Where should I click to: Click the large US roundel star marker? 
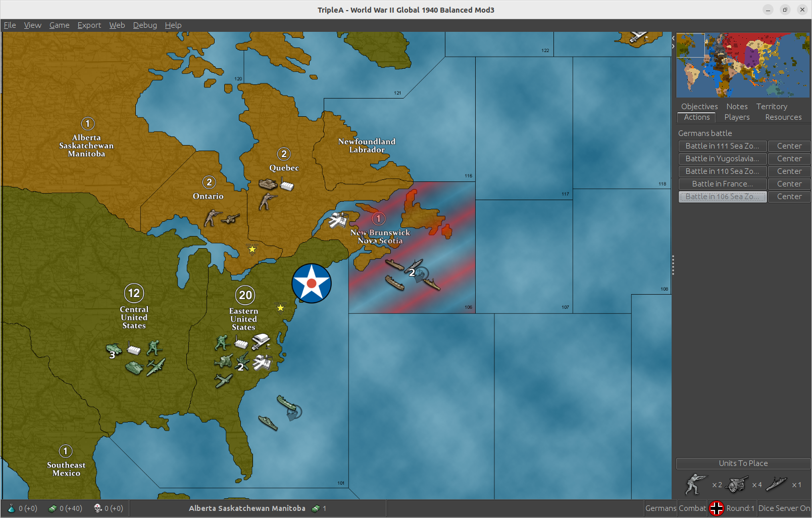(x=312, y=284)
